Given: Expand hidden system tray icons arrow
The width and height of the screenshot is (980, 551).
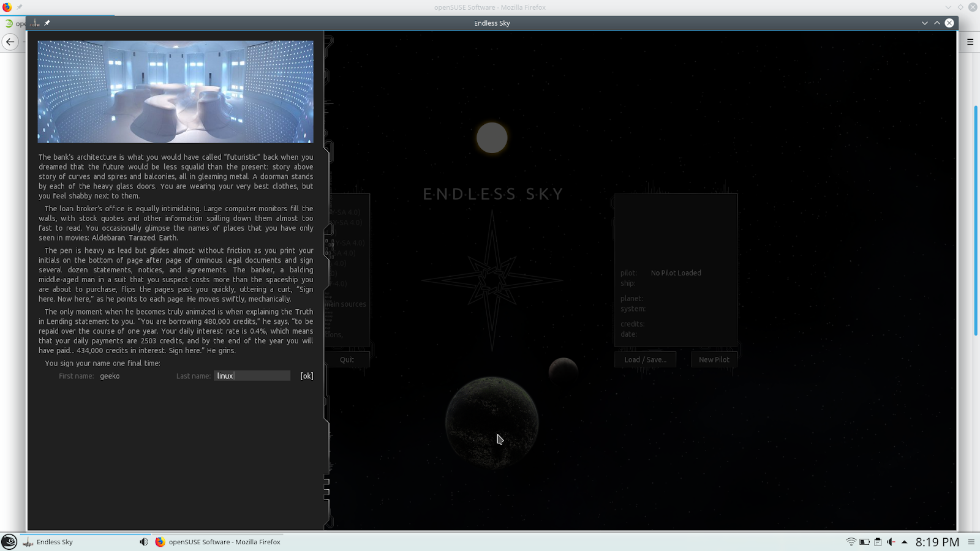Looking at the screenshot, I should pos(904,542).
